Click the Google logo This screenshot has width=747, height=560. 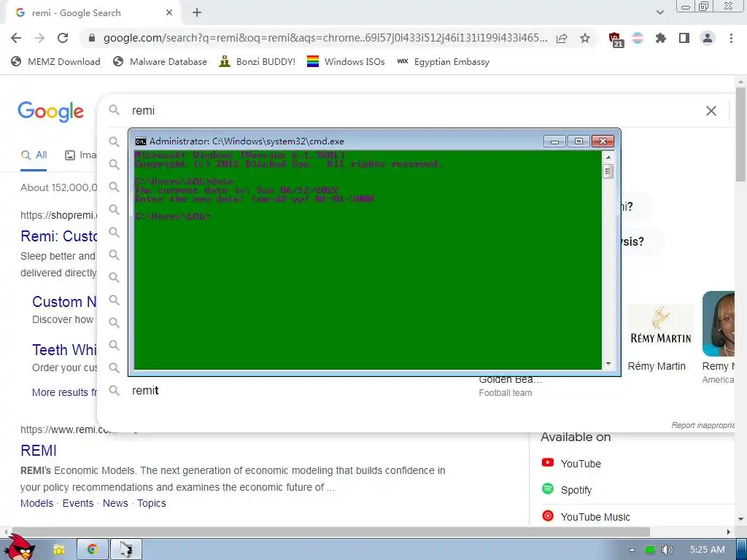pos(50,112)
